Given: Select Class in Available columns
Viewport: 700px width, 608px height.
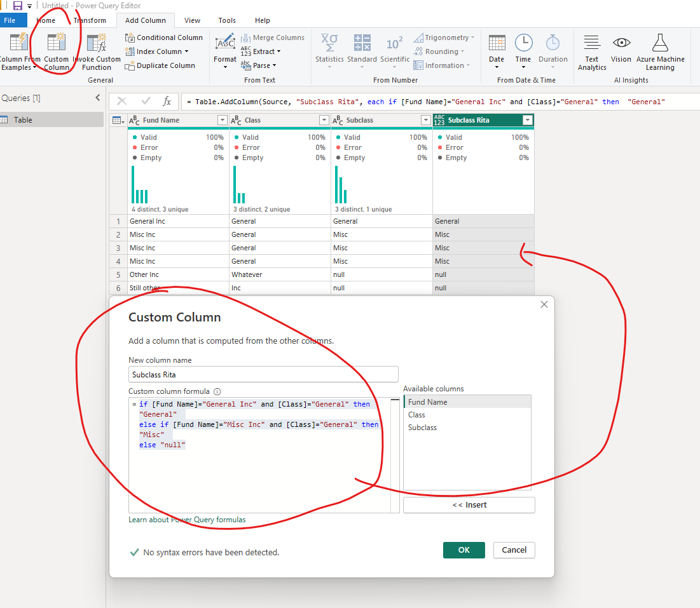Looking at the screenshot, I should pyautogui.click(x=467, y=415).
